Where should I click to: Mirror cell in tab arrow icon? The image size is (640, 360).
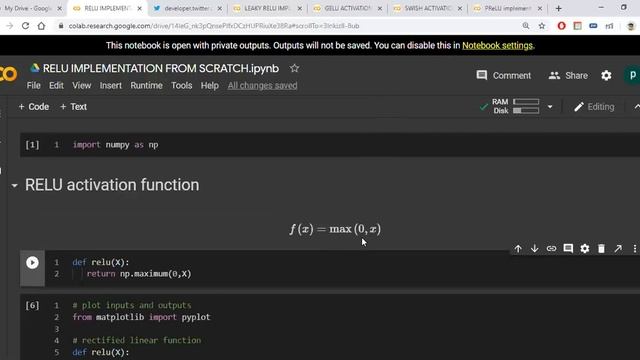pyautogui.click(x=618, y=249)
